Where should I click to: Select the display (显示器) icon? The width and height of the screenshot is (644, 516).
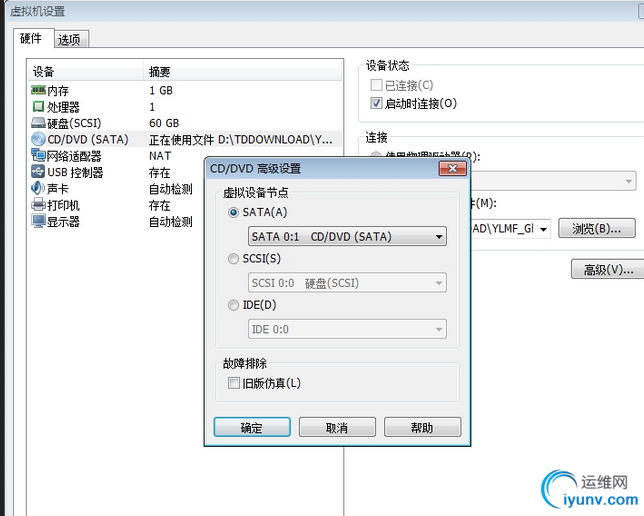[38, 221]
